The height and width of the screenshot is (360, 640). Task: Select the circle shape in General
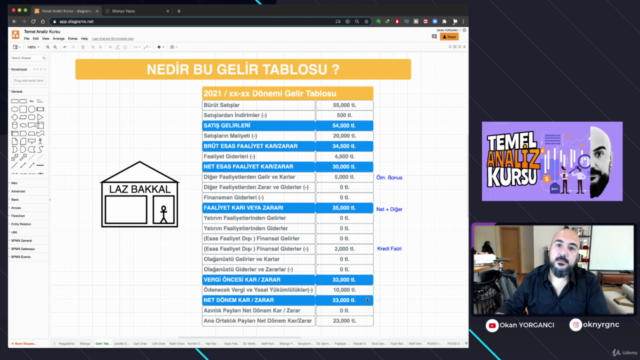click(x=31, y=109)
